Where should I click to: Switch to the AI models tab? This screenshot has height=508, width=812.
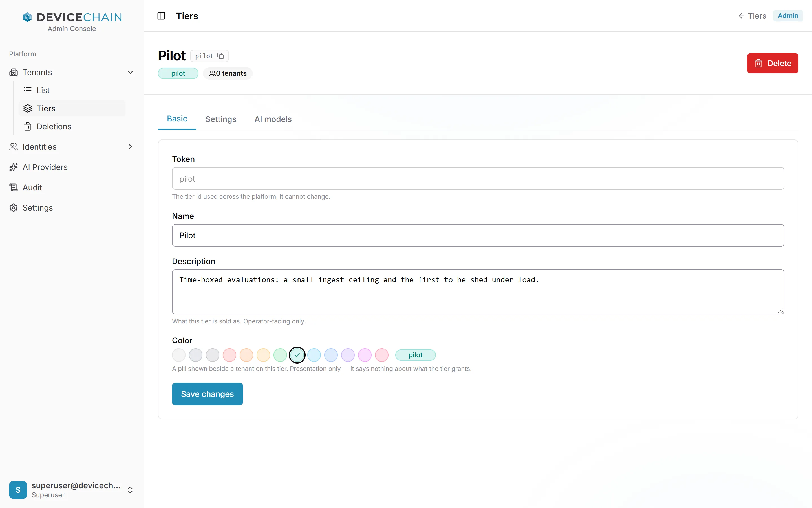click(273, 119)
